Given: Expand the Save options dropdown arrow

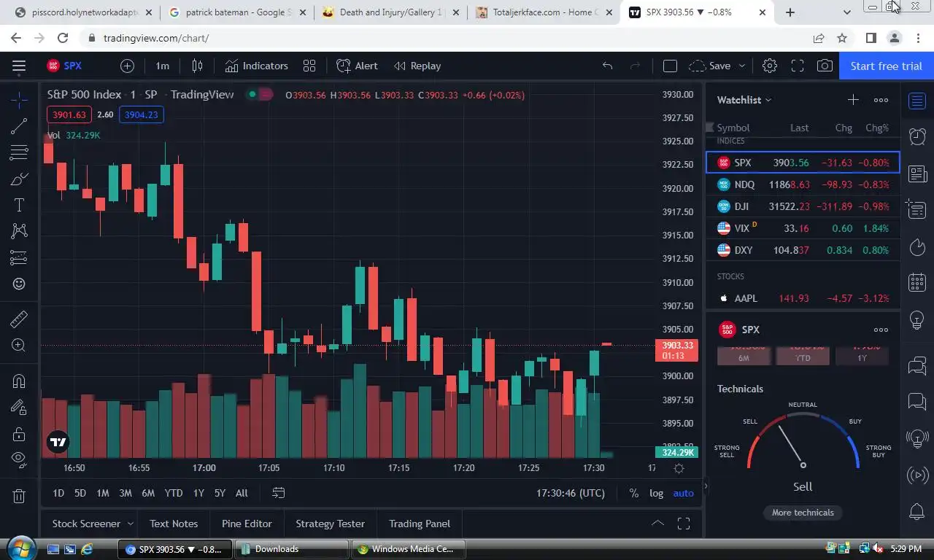Looking at the screenshot, I should pyautogui.click(x=742, y=66).
